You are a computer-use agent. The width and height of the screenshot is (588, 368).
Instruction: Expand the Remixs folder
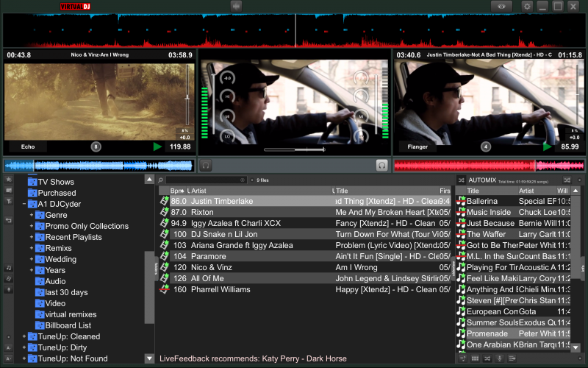tap(32, 248)
